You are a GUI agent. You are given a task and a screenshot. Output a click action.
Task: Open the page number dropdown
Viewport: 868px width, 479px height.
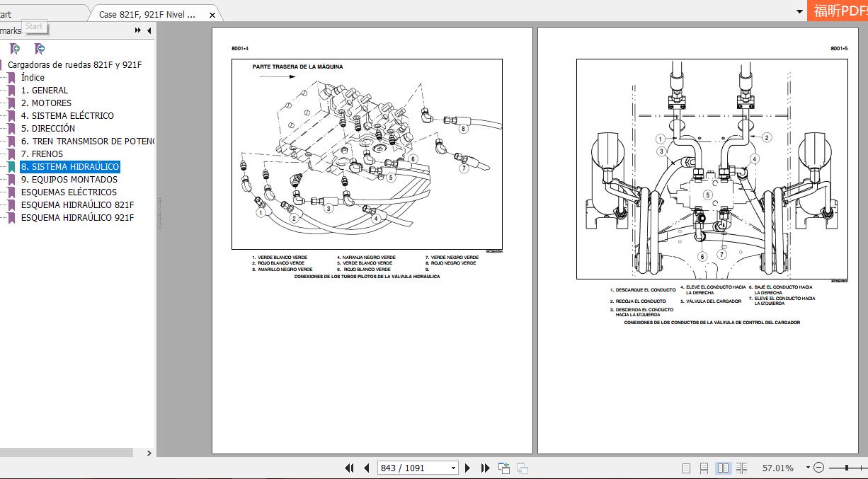pos(453,468)
